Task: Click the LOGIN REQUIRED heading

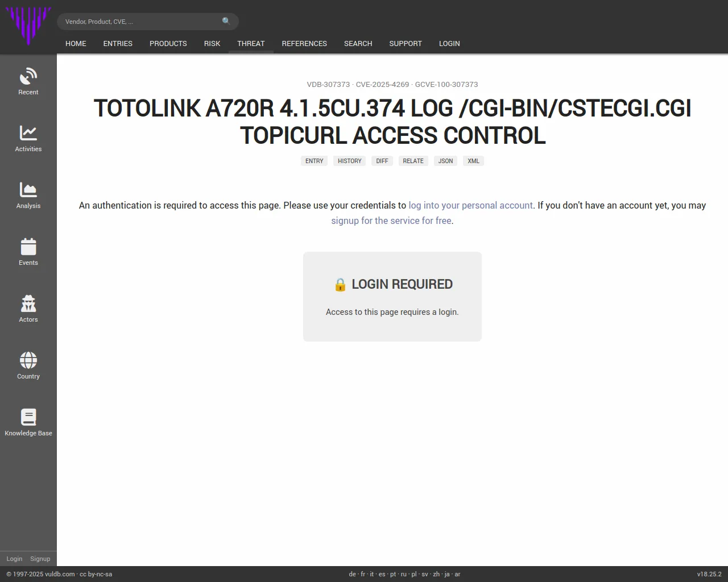Action: coord(392,284)
